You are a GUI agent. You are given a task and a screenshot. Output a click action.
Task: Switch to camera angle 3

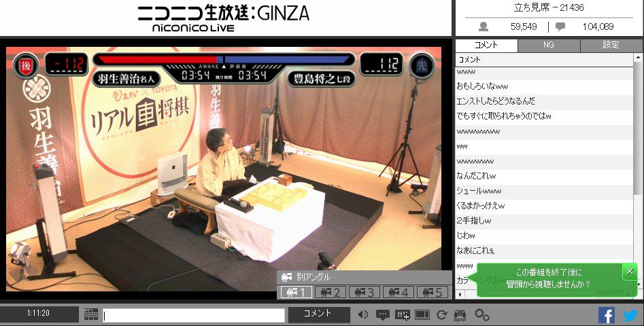[x=365, y=292]
